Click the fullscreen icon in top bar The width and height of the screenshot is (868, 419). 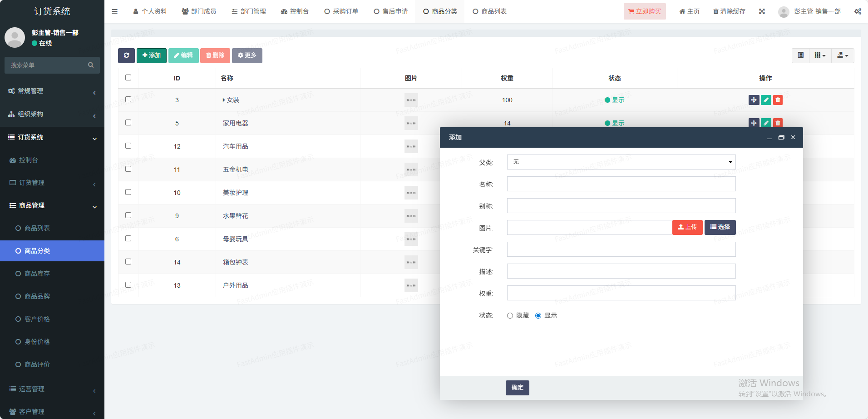tap(762, 11)
